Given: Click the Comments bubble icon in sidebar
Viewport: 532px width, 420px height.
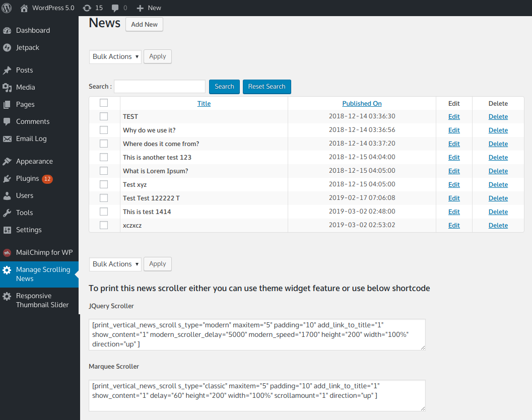Looking at the screenshot, I should point(7,121).
